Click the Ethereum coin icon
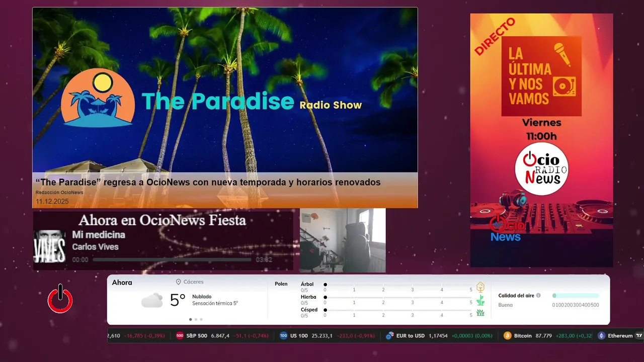 [x=601, y=335]
